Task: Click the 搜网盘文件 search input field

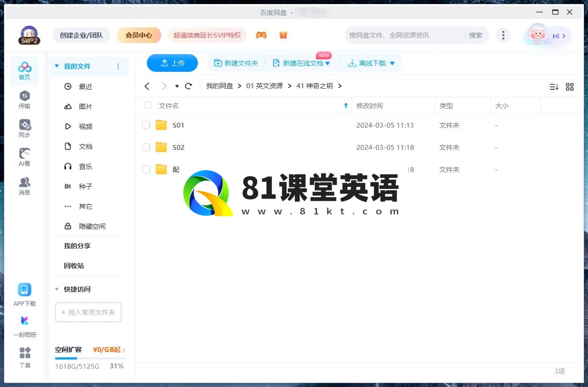Action: coord(404,35)
